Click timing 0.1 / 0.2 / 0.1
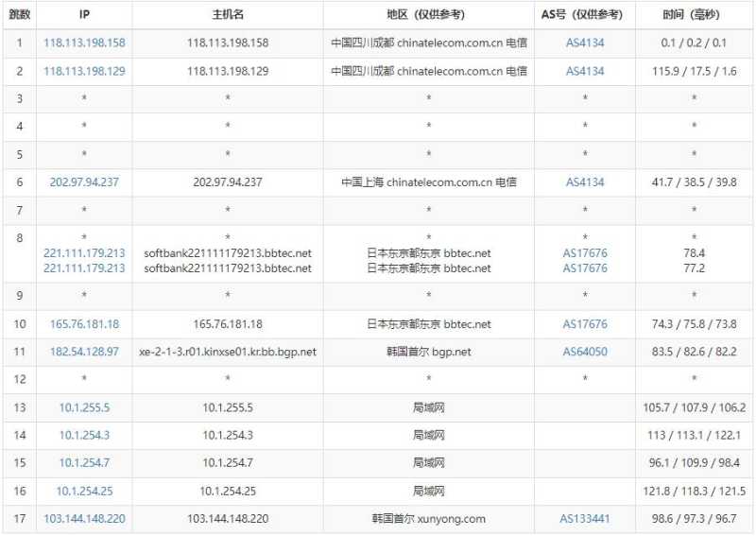Image resolution: width=756 pixels, height=536 pixels. [694, 43]
